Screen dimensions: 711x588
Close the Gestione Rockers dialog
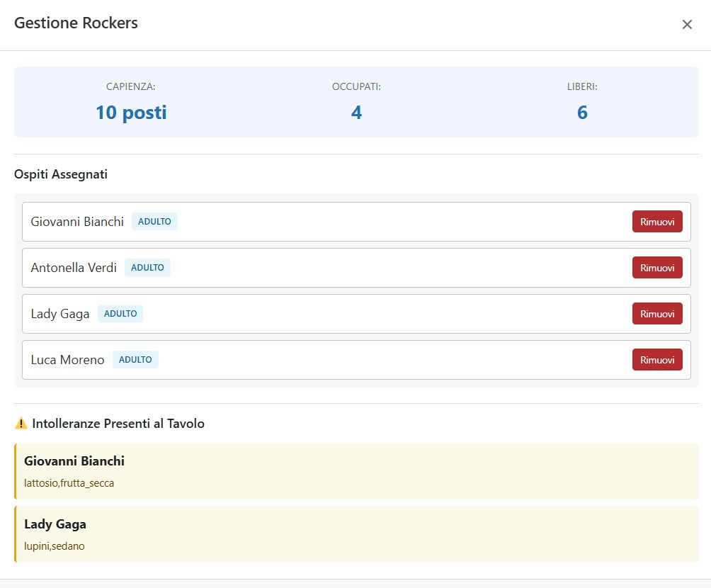tap(686, 25)
